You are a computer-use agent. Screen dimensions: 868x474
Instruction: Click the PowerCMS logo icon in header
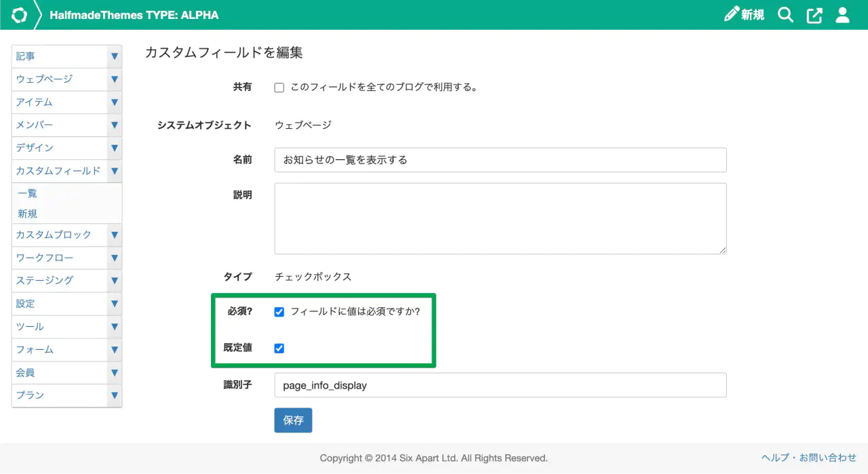[x=19, y=15]
